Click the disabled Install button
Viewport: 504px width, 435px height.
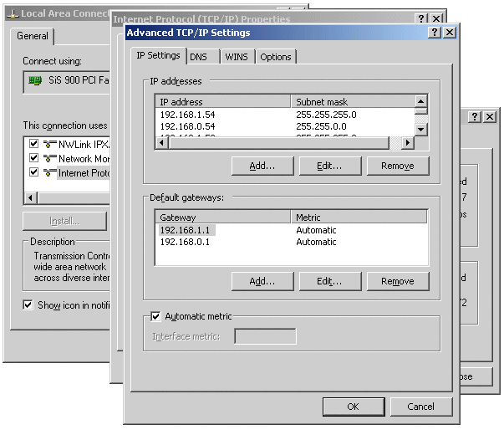(64, 222)
